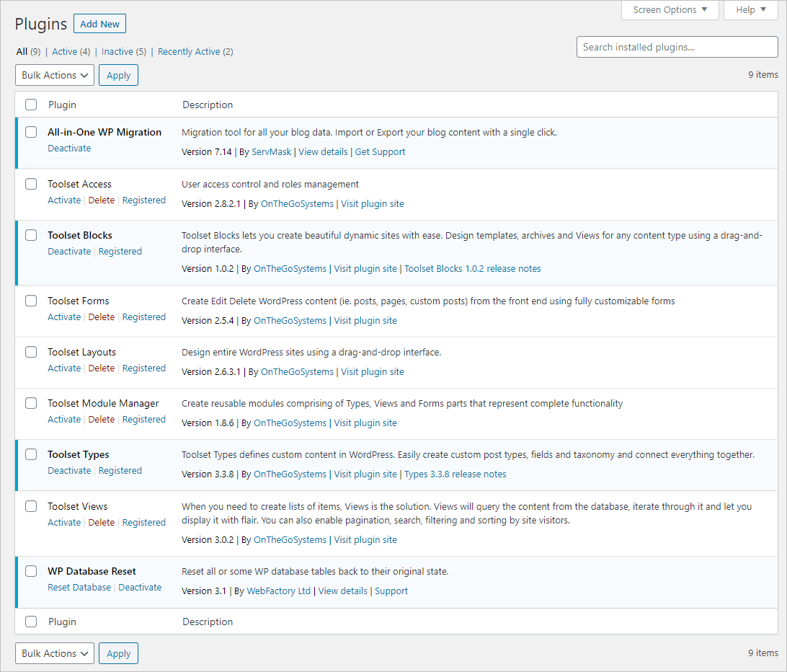The image size is (787, 672).
Task: Click the Add New plugin button
Action: coord(100,24)
